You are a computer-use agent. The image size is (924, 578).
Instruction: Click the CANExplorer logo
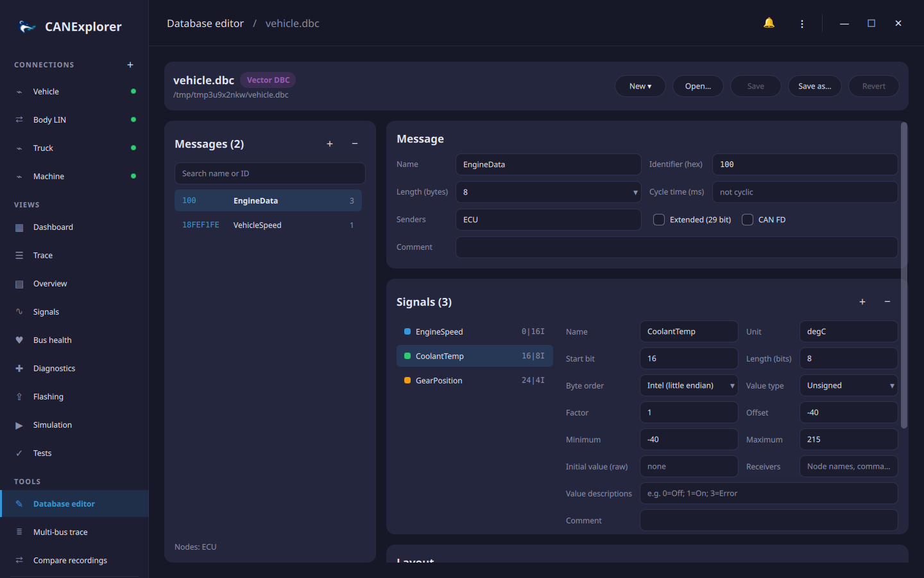click(28, 26)
